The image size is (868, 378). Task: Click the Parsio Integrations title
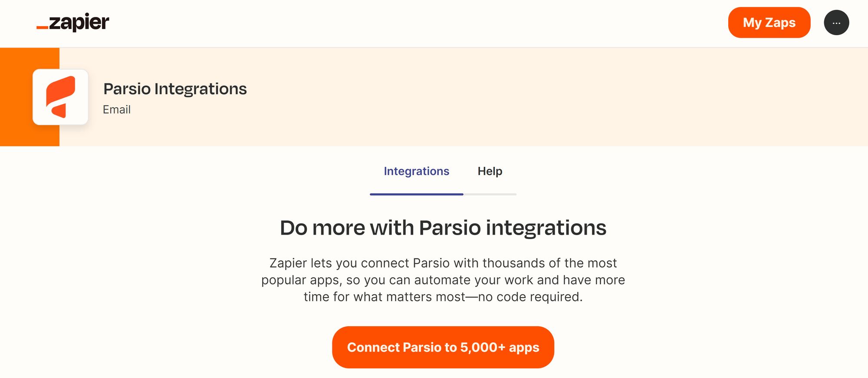tap(175, 89)
